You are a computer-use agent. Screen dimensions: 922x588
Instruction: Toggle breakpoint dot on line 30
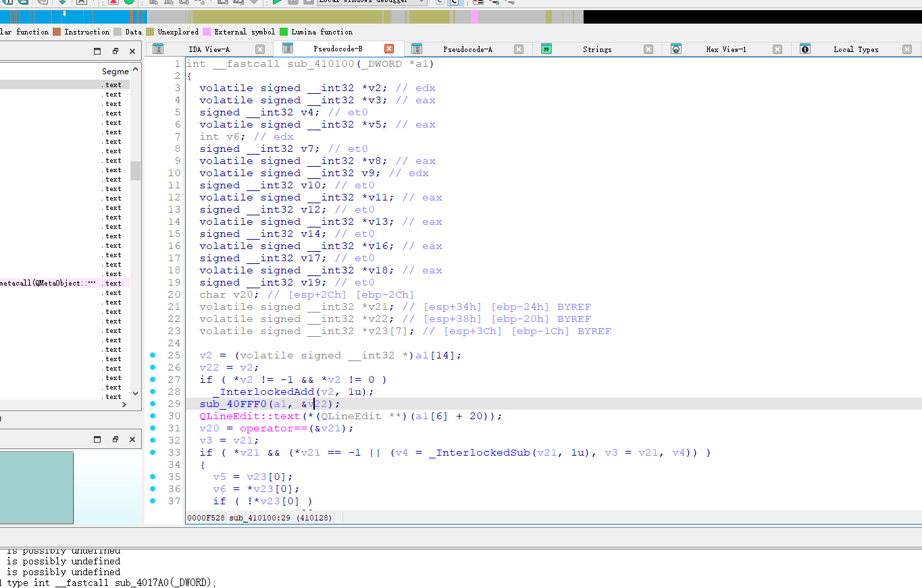[153, 416]
